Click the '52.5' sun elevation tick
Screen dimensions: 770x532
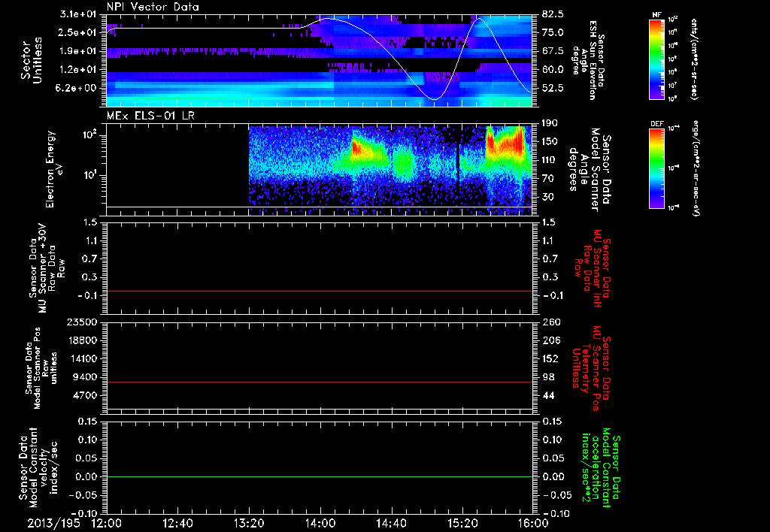point(553,88)
